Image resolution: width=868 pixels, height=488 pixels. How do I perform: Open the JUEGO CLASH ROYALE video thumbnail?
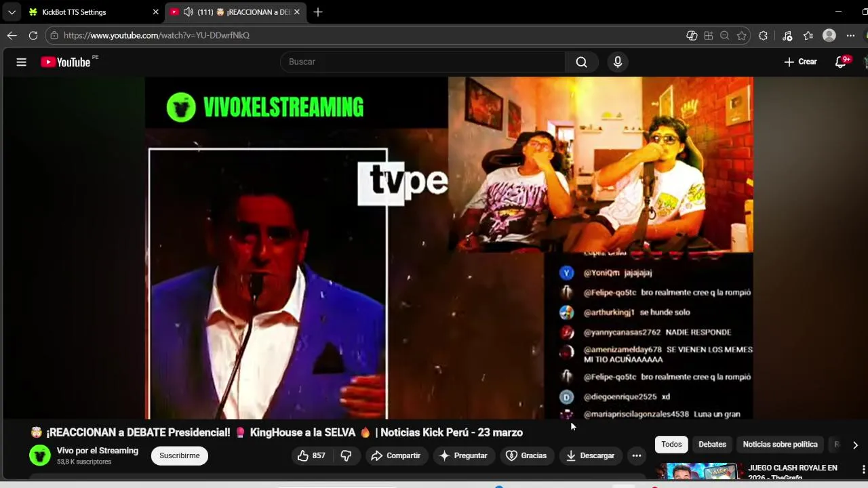698,472
